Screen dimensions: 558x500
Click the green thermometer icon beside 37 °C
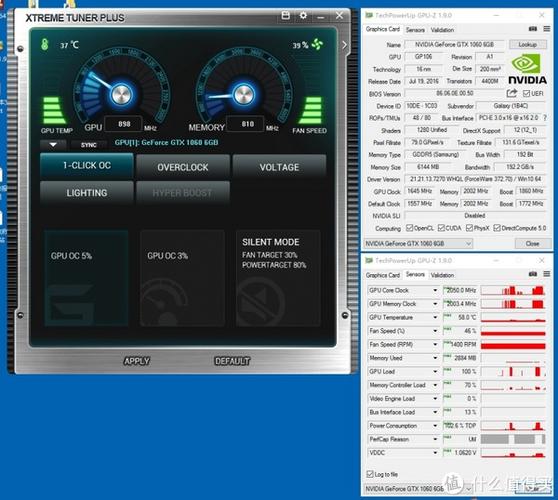[x=44, y=44]
